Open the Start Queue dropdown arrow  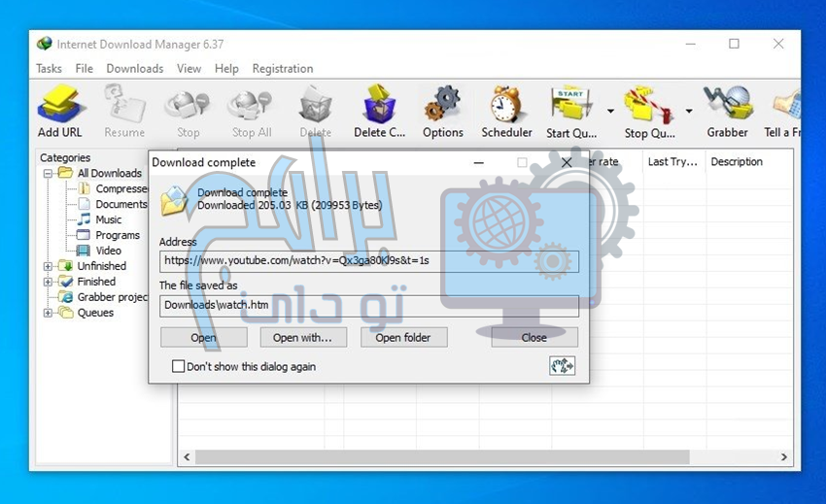coord(610,111)
